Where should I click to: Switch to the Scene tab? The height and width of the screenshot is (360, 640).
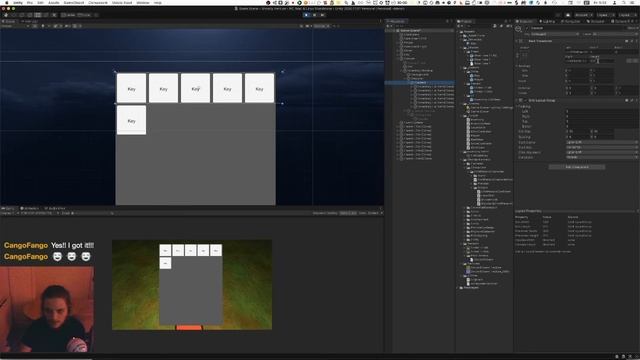click(x=9, y=21)
